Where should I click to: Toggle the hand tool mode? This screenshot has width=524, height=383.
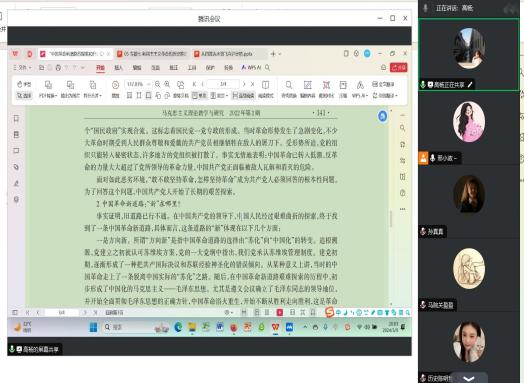pos(24,85)
